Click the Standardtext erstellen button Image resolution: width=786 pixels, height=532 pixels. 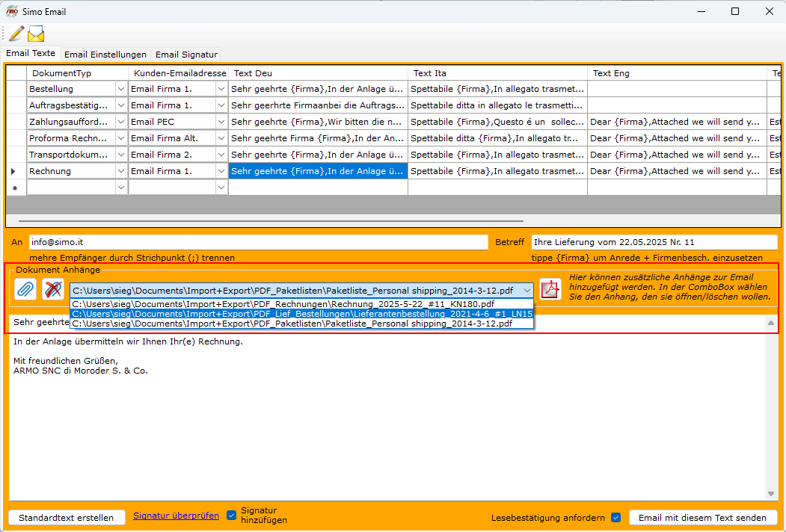tap(67, 518)
